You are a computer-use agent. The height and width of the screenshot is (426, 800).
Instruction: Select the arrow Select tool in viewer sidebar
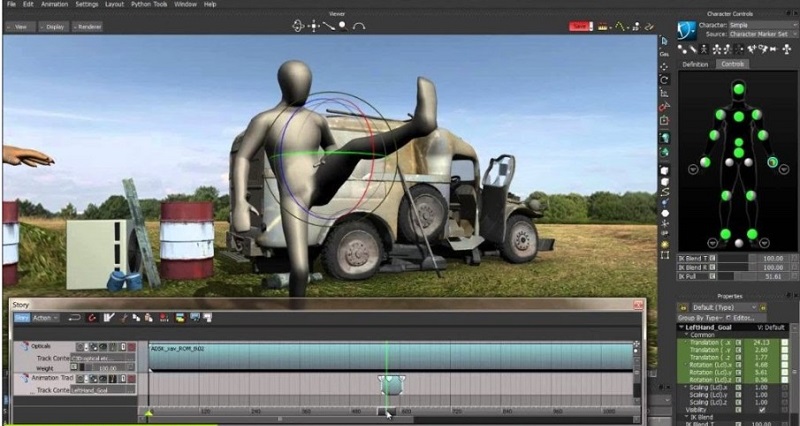click(664, 41)
